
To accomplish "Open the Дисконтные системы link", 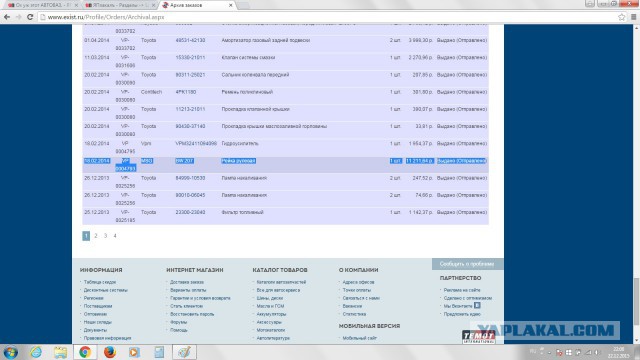I will pos(106,290).
